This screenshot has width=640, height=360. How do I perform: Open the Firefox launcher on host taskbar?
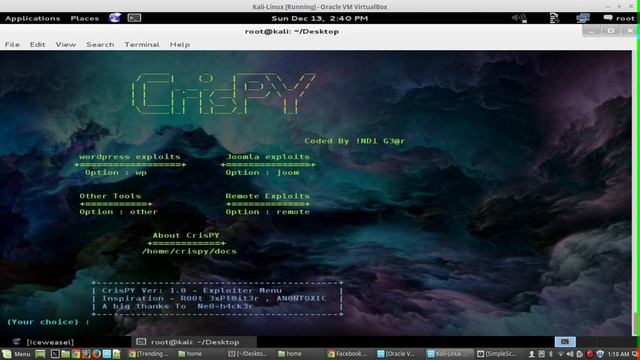point(96,354)
